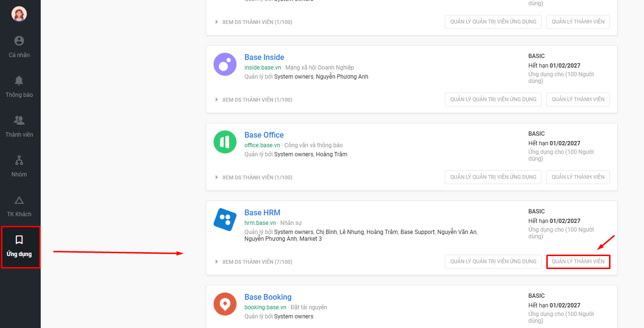Image resolution: width=644 pixels, height=328 pixels.
Task: Click the Cá nhân sidebar label
Action: [19, 55]
